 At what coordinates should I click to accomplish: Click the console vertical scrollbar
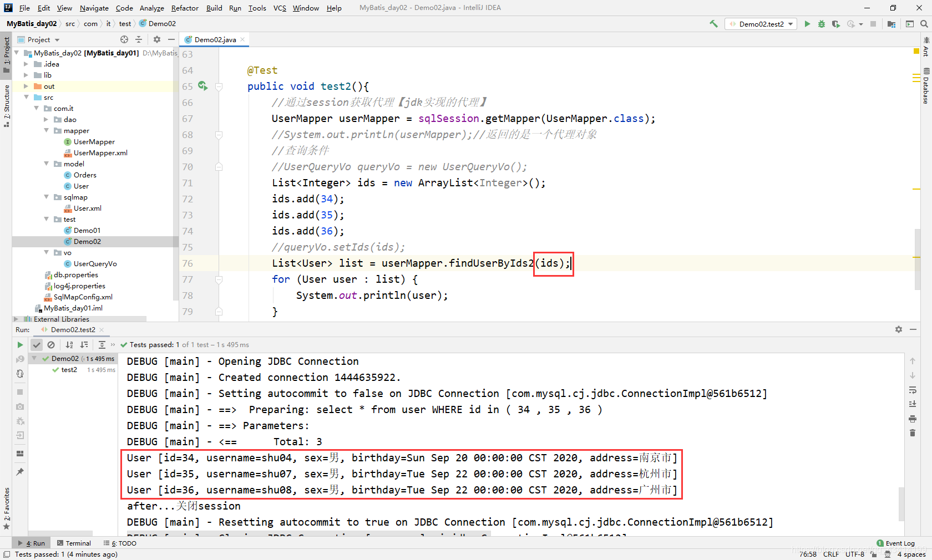pos(901,504)
